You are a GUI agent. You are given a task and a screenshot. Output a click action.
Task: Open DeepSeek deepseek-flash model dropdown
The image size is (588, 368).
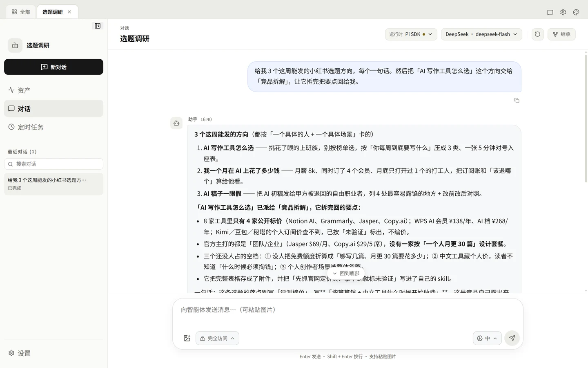[481, 34]
